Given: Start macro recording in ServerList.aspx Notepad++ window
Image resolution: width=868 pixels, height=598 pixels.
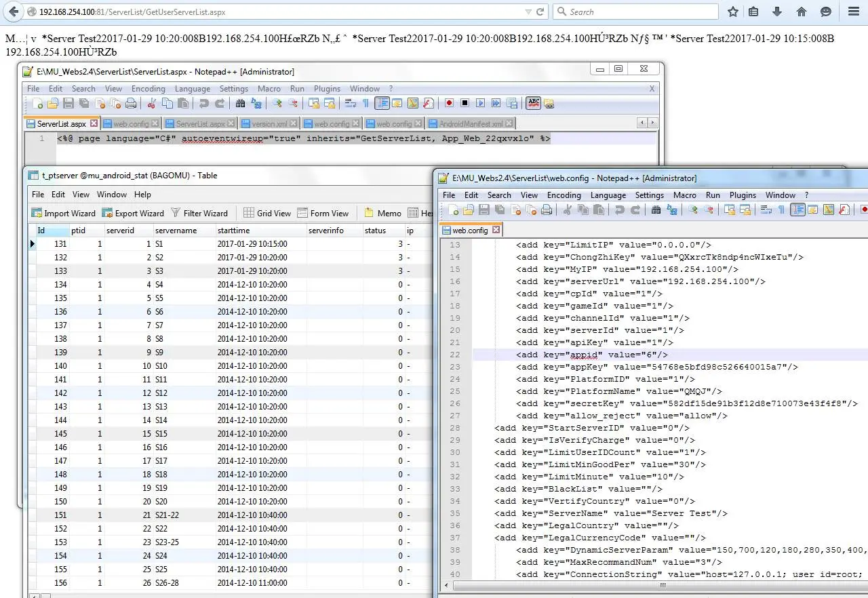Looking at the screenshot, I should 450,104.
